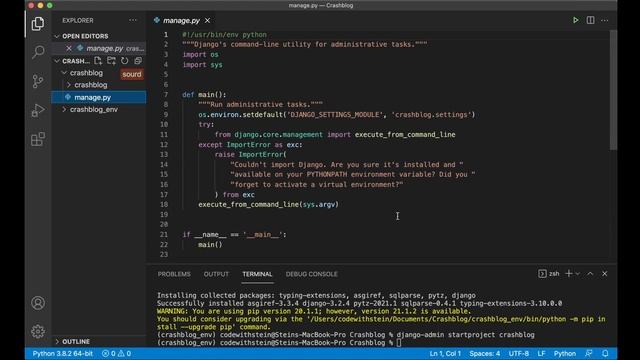Click line number 18 in gutter
The width and height of the screenshot is (640, 360).
tap(164, 204)
